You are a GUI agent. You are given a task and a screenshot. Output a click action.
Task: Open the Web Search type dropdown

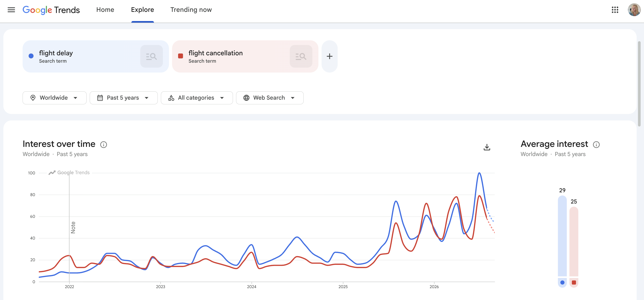[x=270, y=98]
